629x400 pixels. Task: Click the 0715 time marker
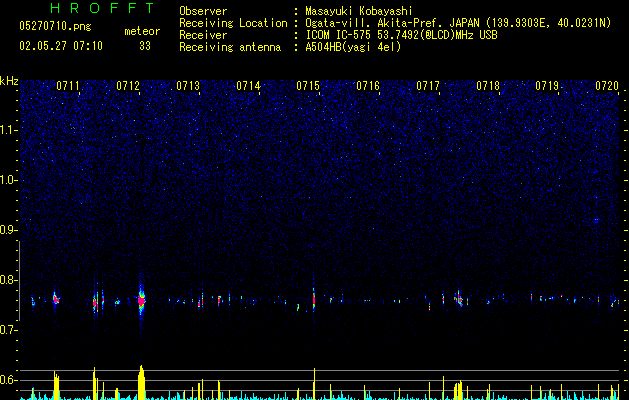click(308, 85)
